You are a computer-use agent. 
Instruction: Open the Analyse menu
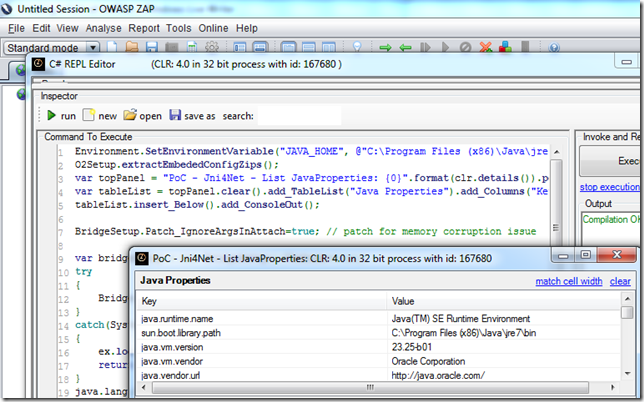pos(103,28)
